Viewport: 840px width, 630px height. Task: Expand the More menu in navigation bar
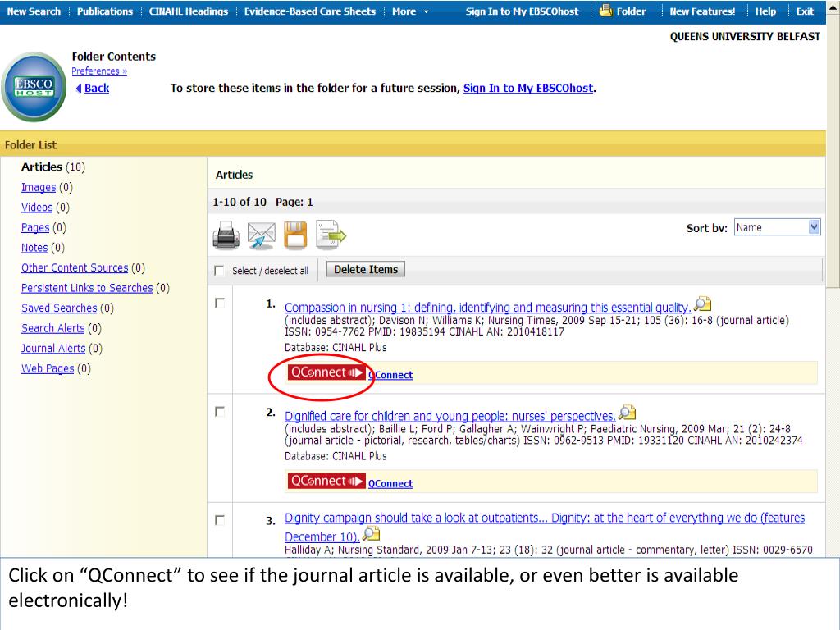410,11
